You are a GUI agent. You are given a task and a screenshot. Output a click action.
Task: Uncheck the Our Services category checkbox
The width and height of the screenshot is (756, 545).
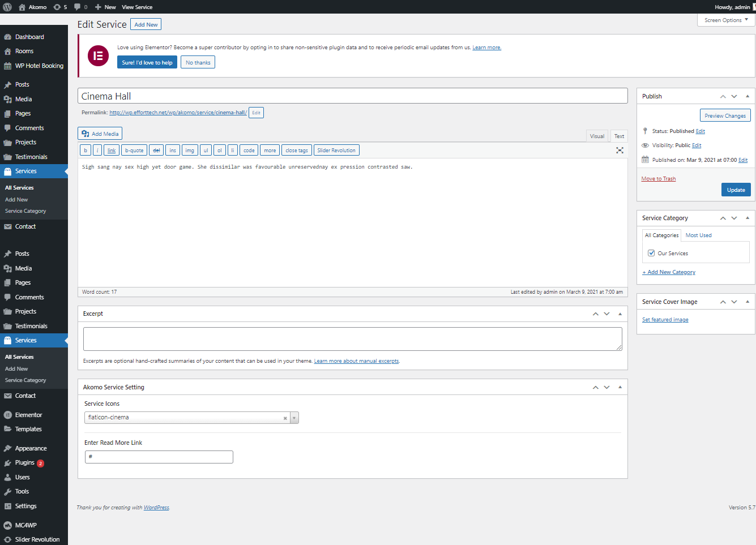[x=651, y=253]
